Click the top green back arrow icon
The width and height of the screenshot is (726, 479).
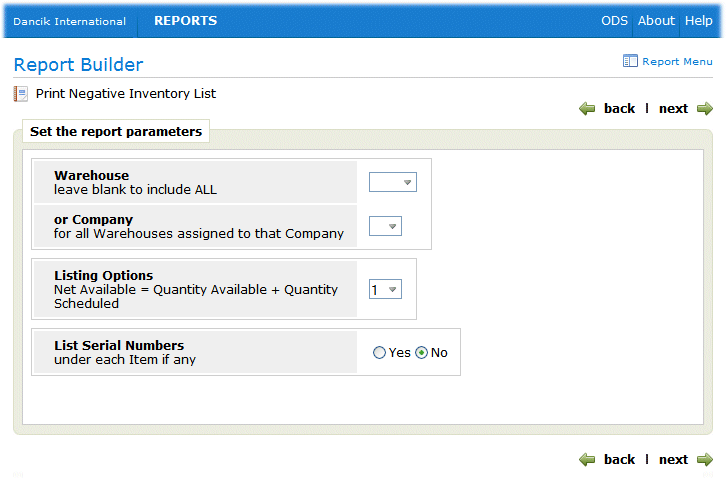587,109
